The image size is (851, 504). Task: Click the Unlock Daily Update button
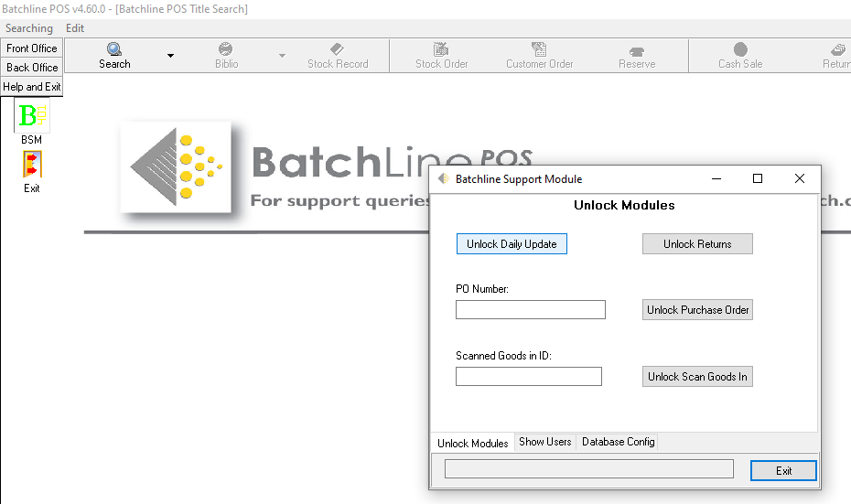512,244
